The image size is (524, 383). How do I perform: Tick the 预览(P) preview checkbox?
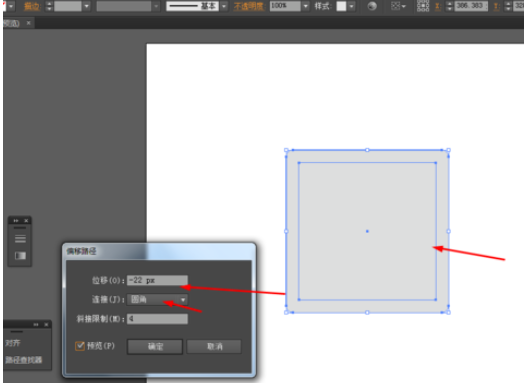[x=80, y=346]
